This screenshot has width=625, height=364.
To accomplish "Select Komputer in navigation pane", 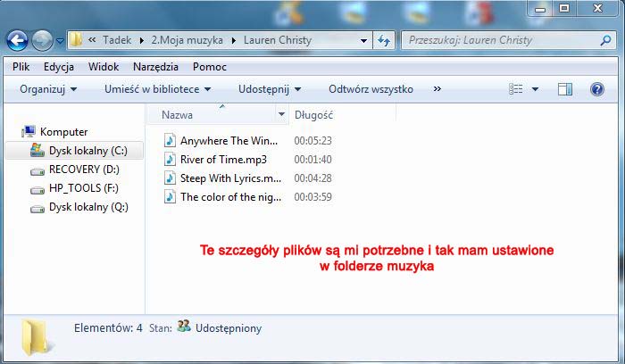I will (63, 132).
